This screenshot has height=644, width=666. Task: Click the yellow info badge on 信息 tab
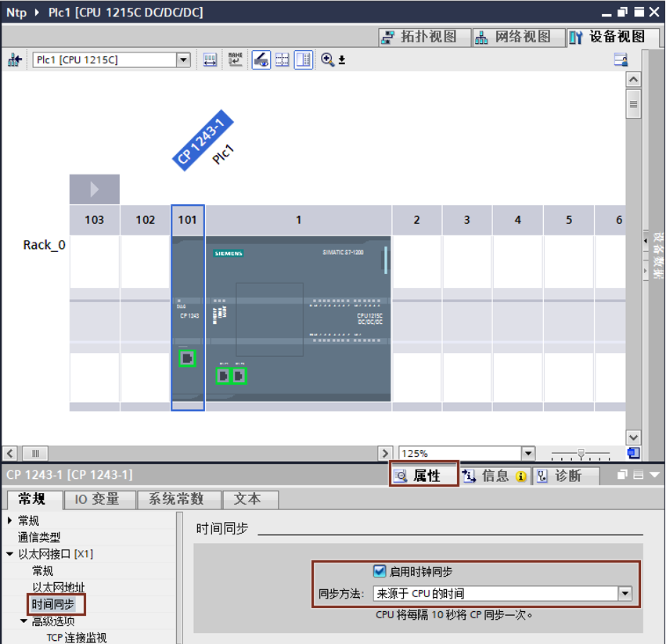521,477
